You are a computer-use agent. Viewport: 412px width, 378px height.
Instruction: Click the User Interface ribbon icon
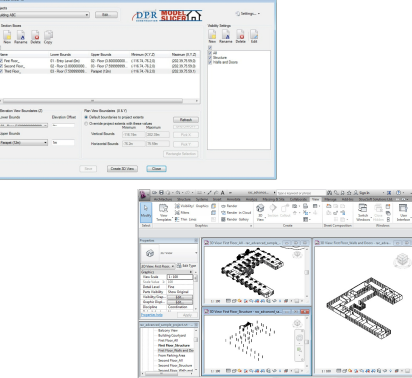(403, 212)
